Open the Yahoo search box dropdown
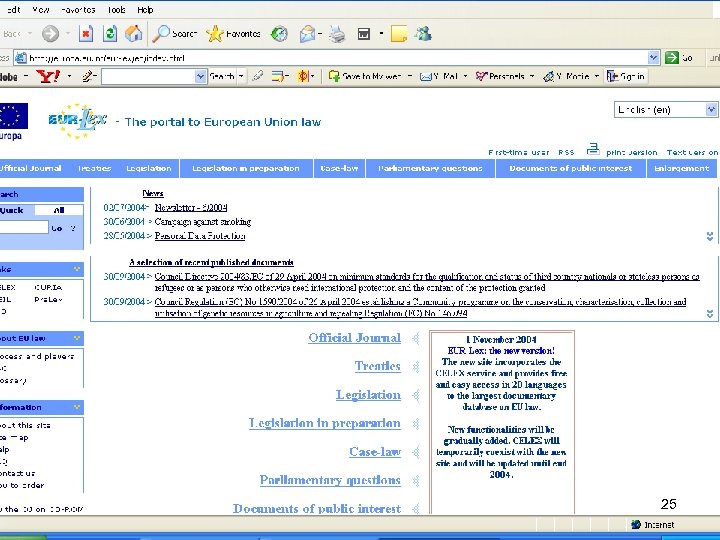This screenshot has height=540, width=720. [x=200, y=76]
